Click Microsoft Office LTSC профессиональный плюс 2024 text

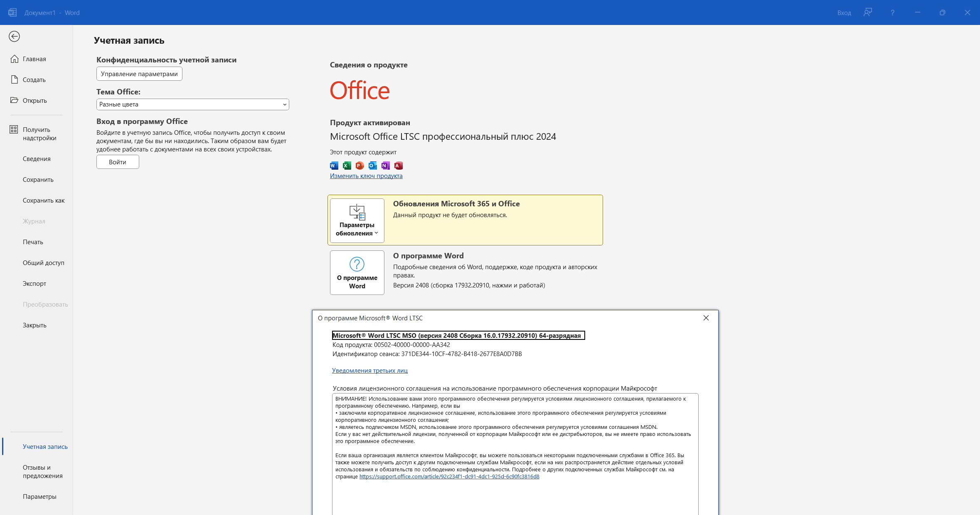[443, 136]
